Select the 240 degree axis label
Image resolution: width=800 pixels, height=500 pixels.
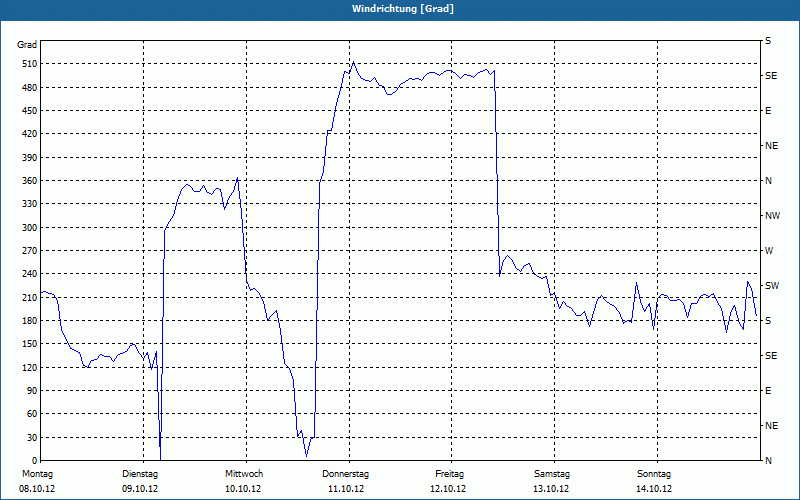(x=29, y=274)
